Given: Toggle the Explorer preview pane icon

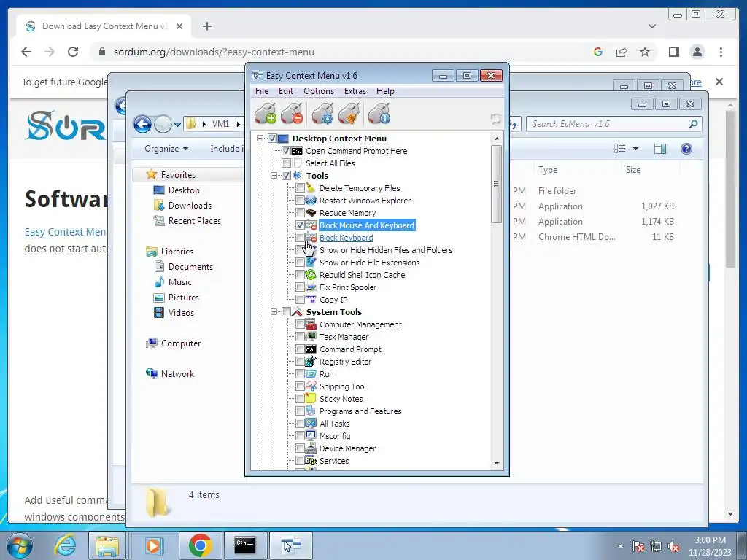Looking at the screenshot, I should click(659, 149).
